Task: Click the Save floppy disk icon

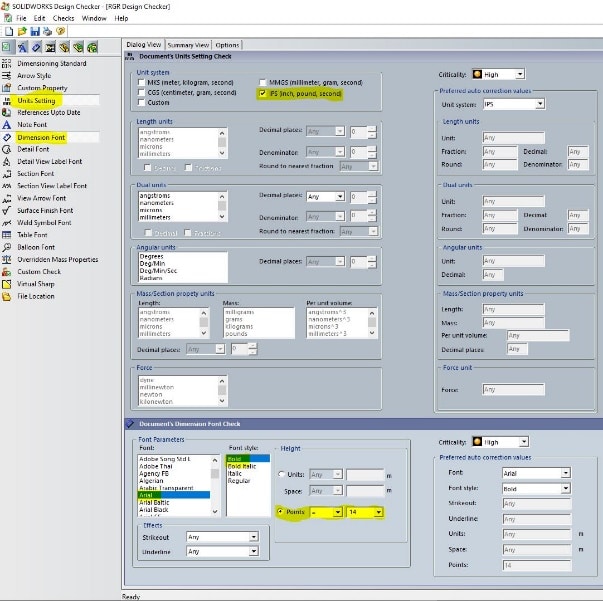Action: point(35,31)
